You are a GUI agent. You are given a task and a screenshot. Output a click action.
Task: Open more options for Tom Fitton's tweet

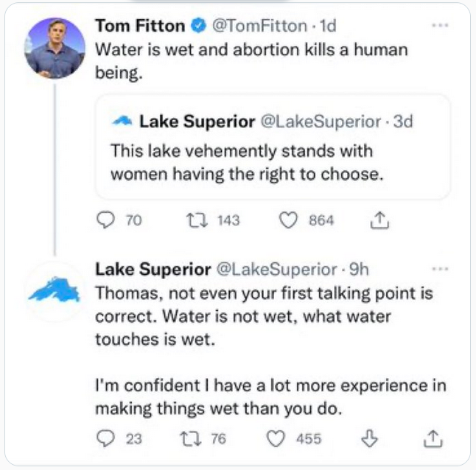coord(441,25)
